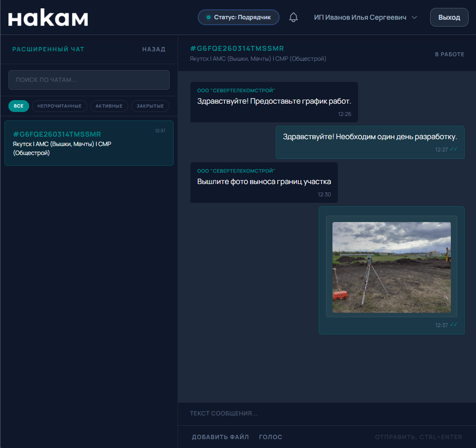This screenshot has width=476, height=448.
Task: Click ДОБАВИТЬ ФАЙЛ button
Action: 220,437
